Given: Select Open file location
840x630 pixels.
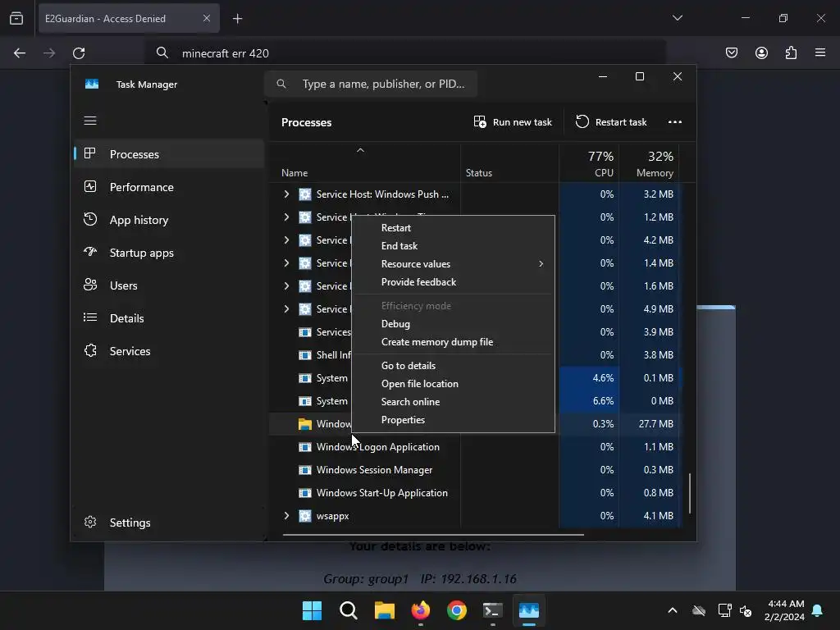Looking at the screenshot, I should coord(453,384).
